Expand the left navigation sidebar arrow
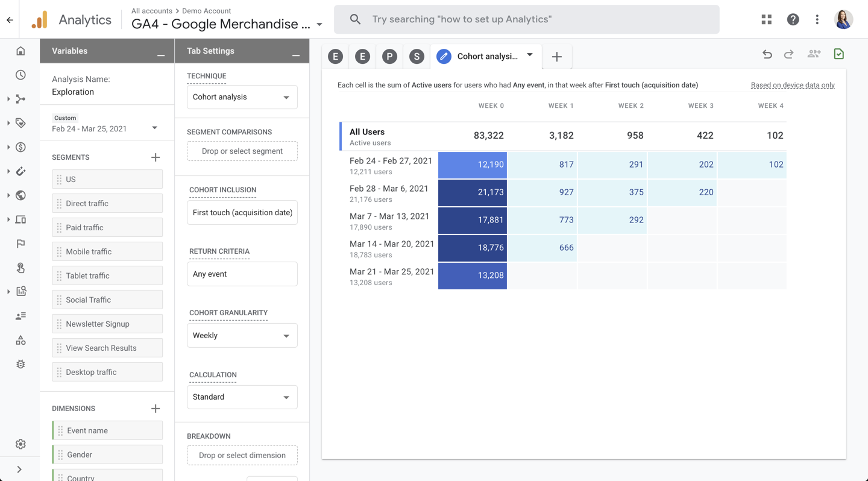This screenshot has width=868, height=481. (19, 469)
